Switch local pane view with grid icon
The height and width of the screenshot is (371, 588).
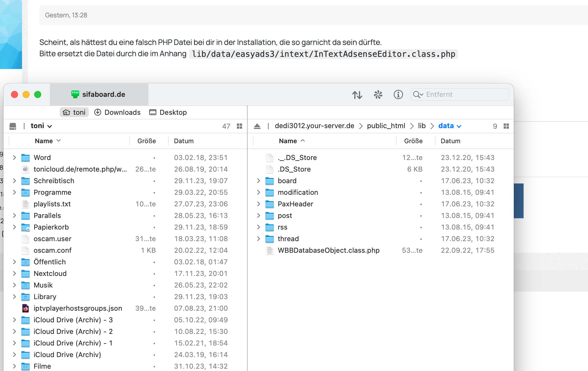239,126
